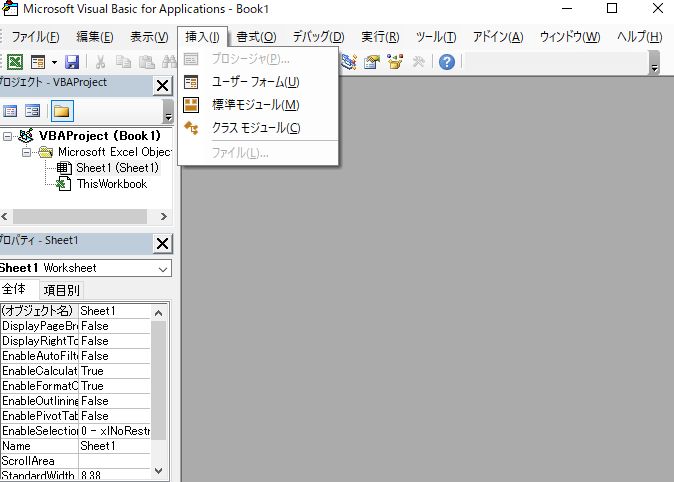
Task: Click the Cut scissors icon
Action: (x=100, y=62)
